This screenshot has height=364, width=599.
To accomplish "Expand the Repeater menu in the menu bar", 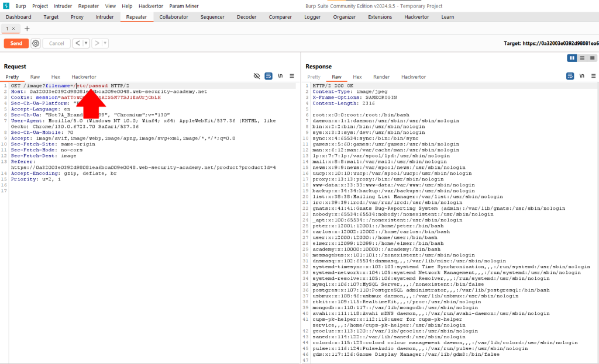I will pyautogui.click(x=88, y=6).
